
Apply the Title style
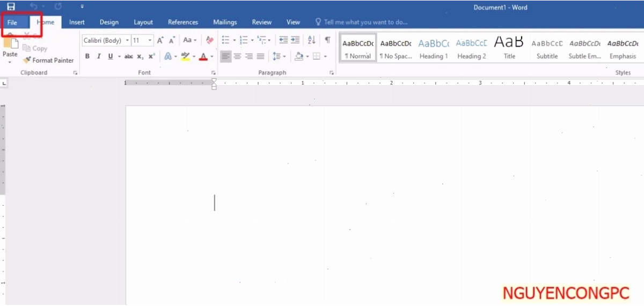click(x=509, y=48)
